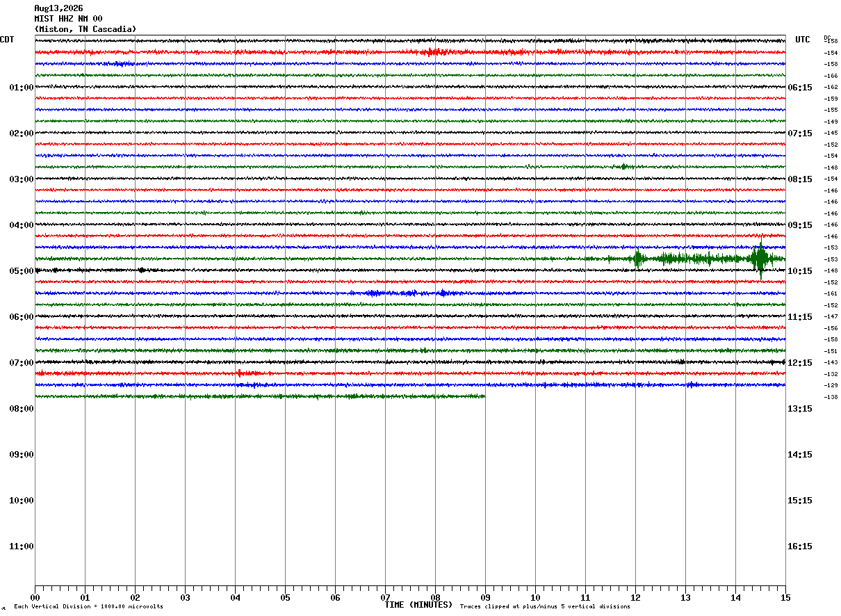The height and width of the screenshot is (616, 841).
Task: Click the 11:00 CDT hour label
Action: point(22,546)
